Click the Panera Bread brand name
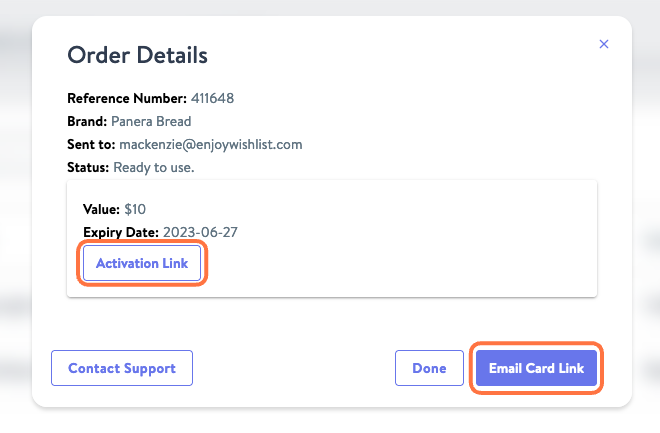This screenshot has width=660, height=433. tap(151, 122)
